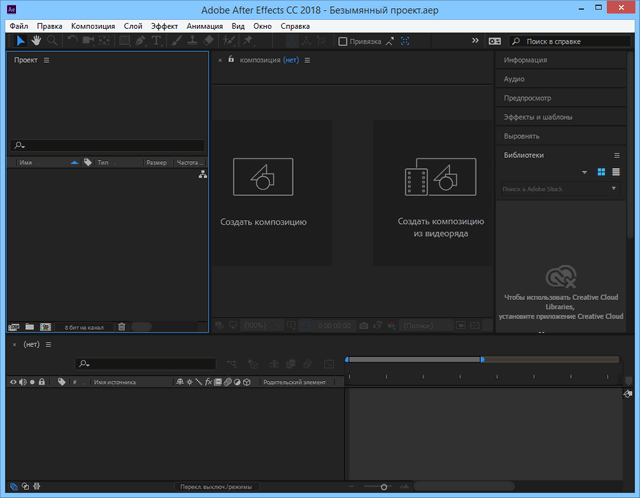Click the new composition icon in Project panel

tap(45, 326)
